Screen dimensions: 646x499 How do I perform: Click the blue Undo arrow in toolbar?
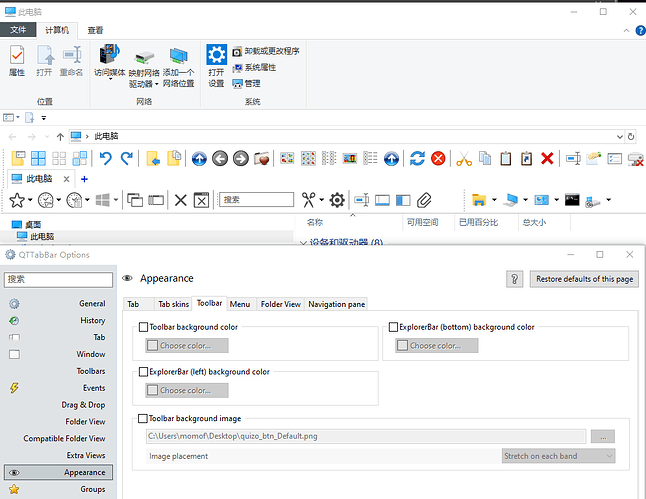(106, 158)
